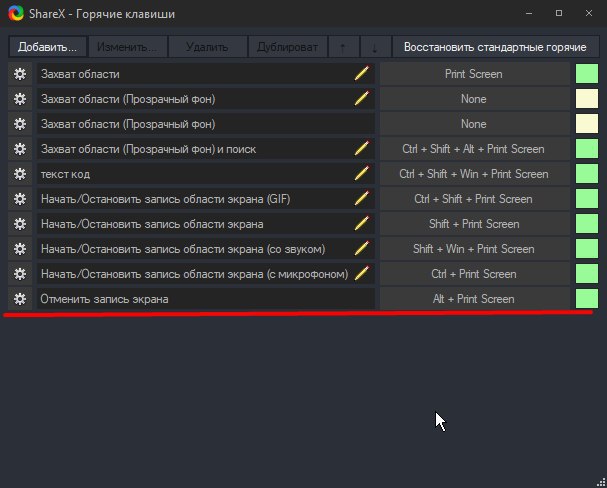The image size is (607, 488).
Task: Select Начать/Остановить запись области экрана (GIF) description
Action: (x=206, y=199)
